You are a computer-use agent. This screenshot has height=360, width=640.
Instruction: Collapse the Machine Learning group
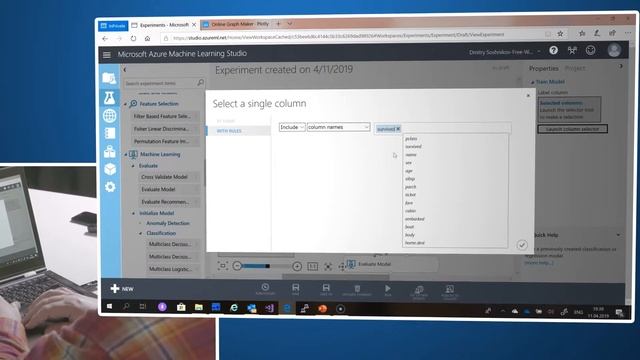pyautogui.click(x=125, y=155)
